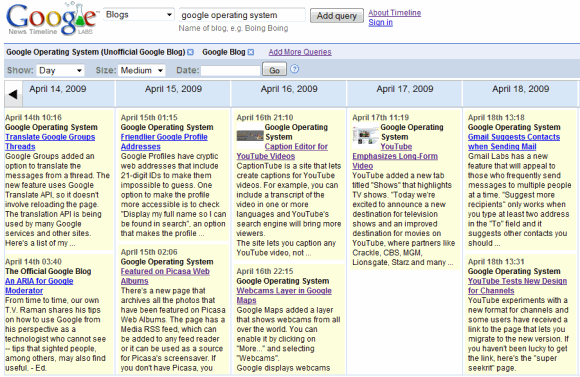The width and height of the screenshot is (580, 377).
Task: Click the YouTube Long-Form Video article thumbnail
Action: (365, 135)
